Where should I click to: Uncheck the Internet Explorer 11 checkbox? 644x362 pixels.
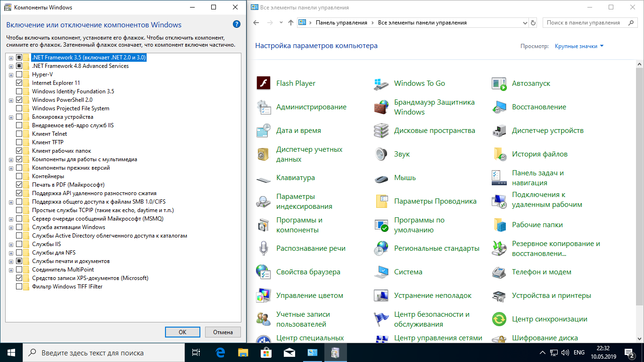pos(19,83)
